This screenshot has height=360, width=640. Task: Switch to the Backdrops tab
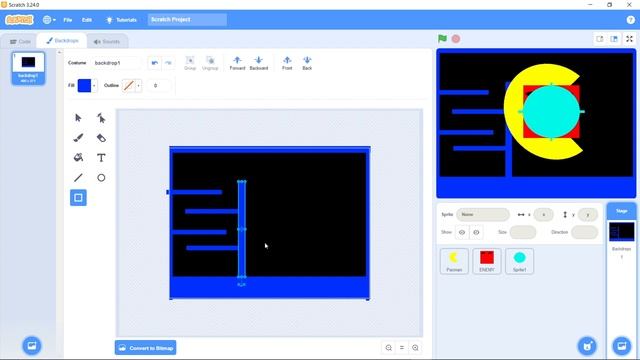[x=62, y=41]
